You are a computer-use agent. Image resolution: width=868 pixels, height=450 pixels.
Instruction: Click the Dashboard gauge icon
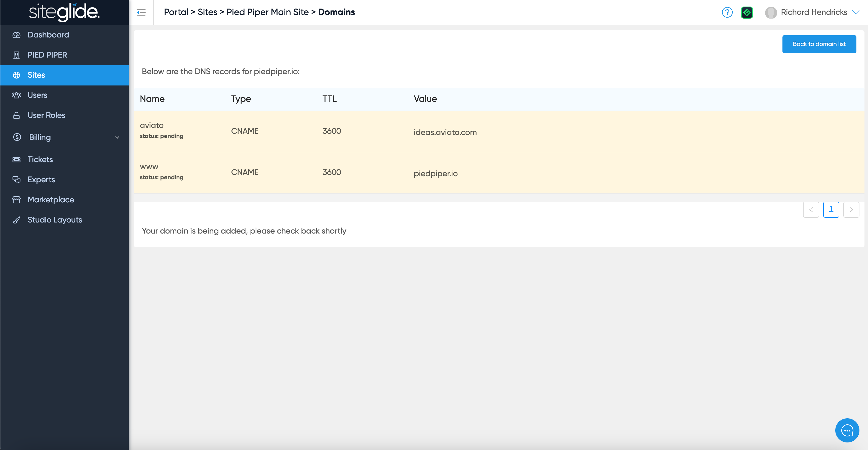click(17, 35)
